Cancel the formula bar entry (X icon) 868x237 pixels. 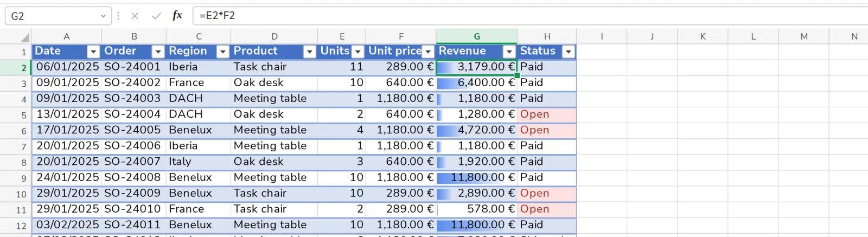pyautogui.click(x=135, y=16)
